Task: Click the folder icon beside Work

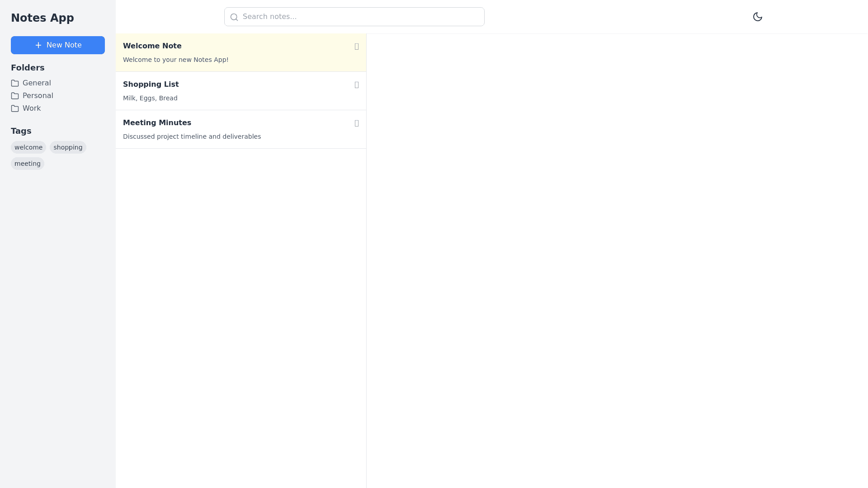Action: [15, 108]
